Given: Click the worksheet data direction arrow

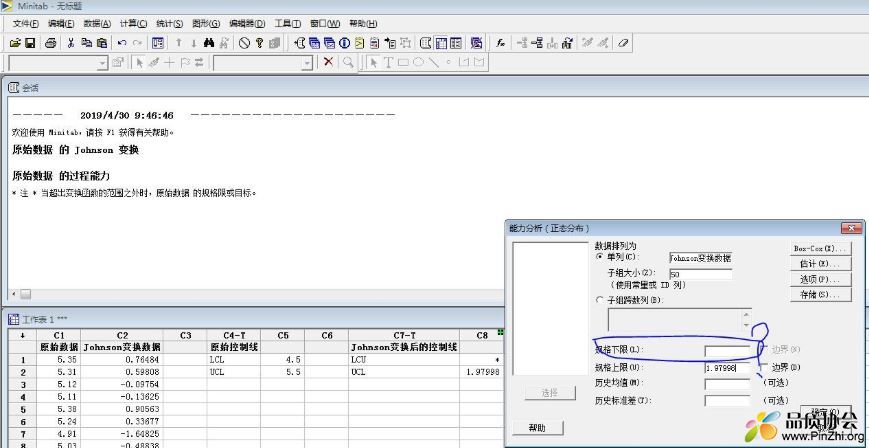Looking at the screenshot, I should pyautogui.click(x=22, y=335).
